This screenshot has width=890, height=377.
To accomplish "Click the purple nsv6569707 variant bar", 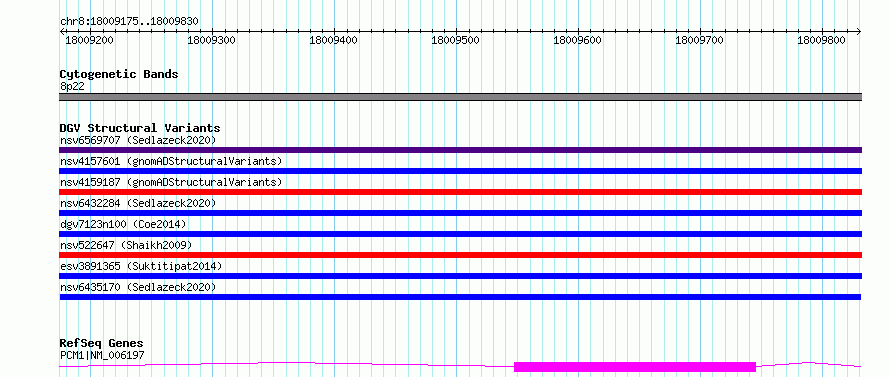I will 460,150.
